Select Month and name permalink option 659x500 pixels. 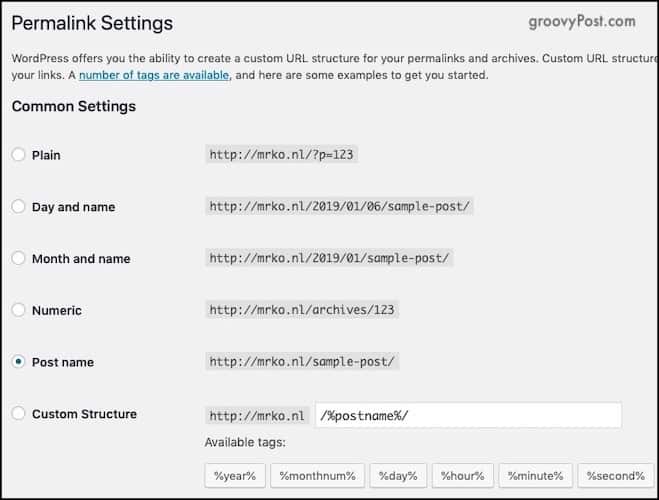[18, 258]
